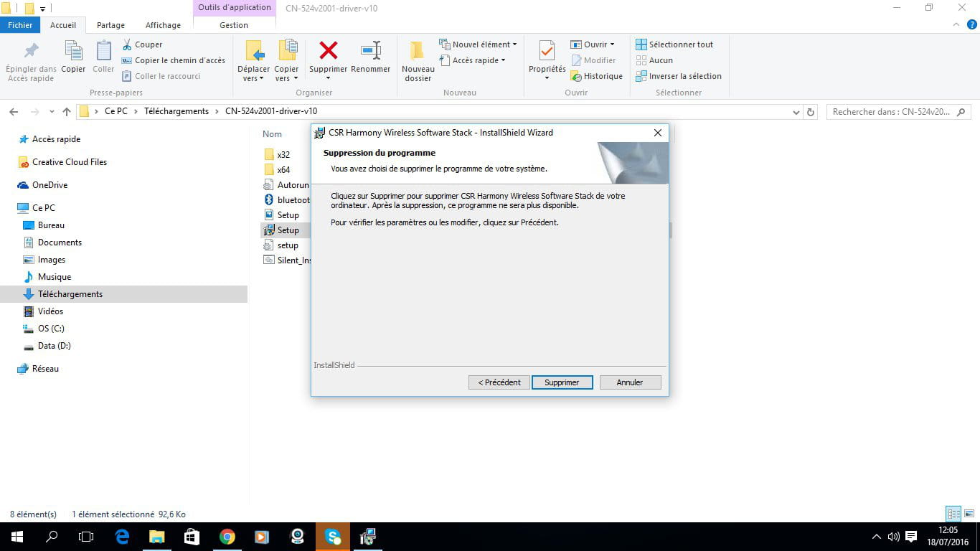980x551 pixels.
Task: Open Windows Store from taskbar
Action: (x=192, y=537)
